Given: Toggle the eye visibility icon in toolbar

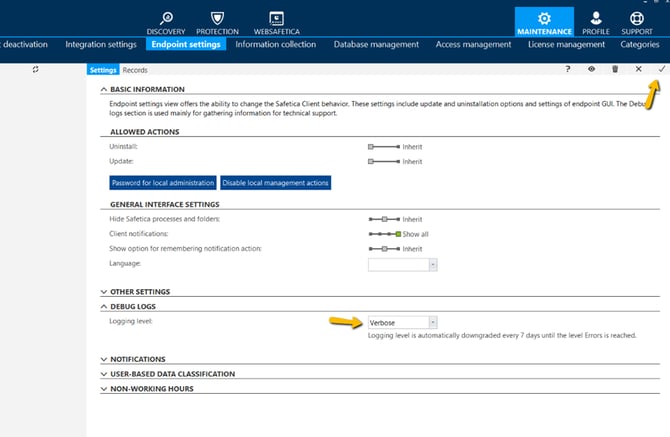Looking at the screenshot, I should point(591,69).
